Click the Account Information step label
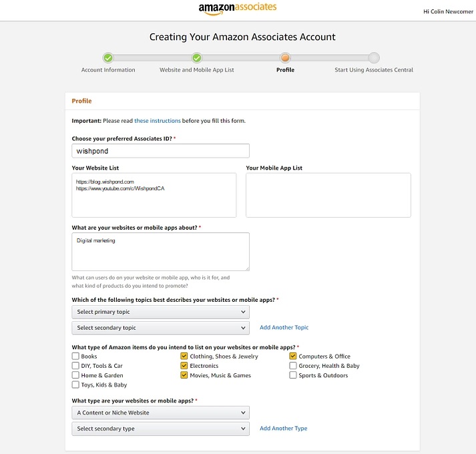The image size is (476, 454). tap(108, 70)
